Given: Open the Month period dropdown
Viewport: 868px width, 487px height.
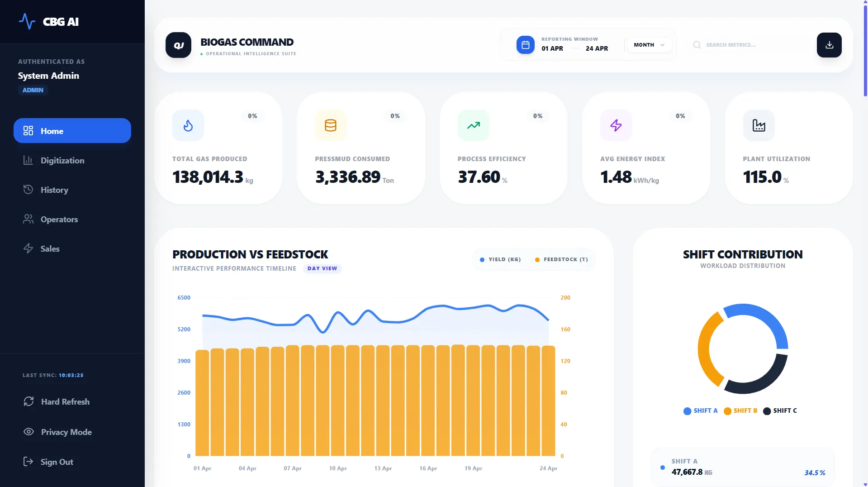Looking at the screenshot, I should click(649, 45).
